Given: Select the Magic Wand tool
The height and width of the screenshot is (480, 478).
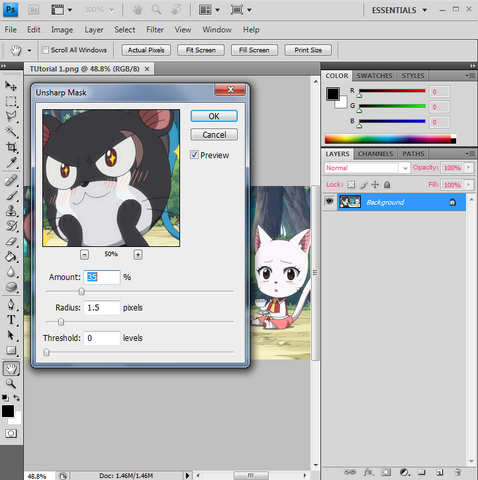Looking at the screenshot, I should point(11,132).
